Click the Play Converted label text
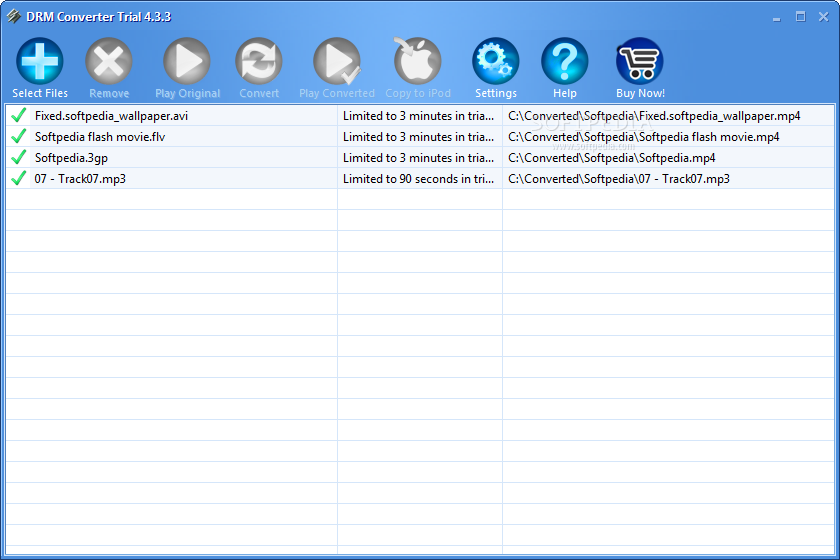This screenshot has width=840, height=560. click(x=337, y=93)
